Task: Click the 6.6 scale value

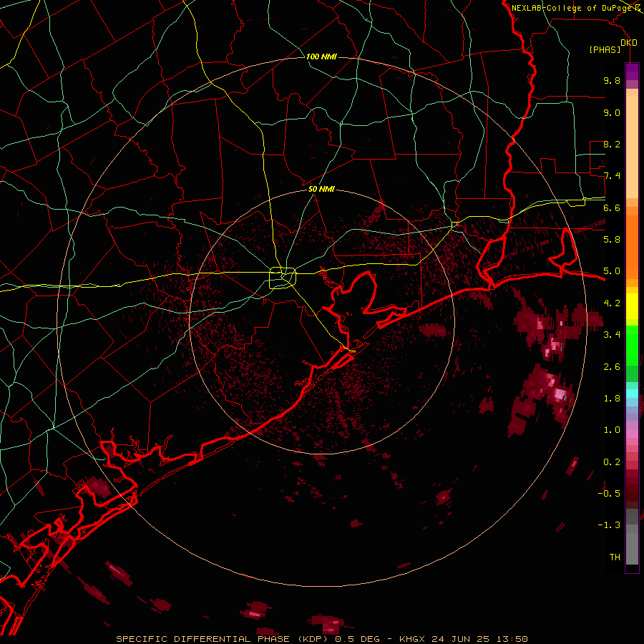Action: click(612, 208)
